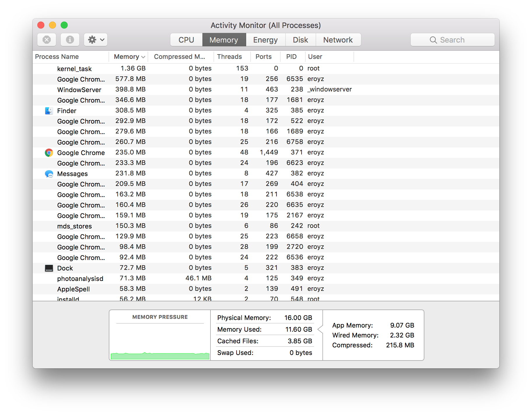Sort by User column header

(330, 57)
